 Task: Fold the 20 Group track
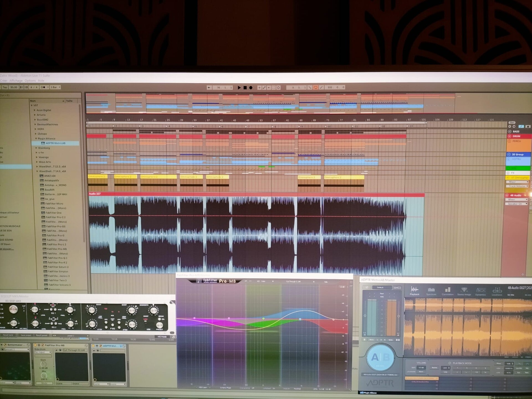[x=508, y=155]
